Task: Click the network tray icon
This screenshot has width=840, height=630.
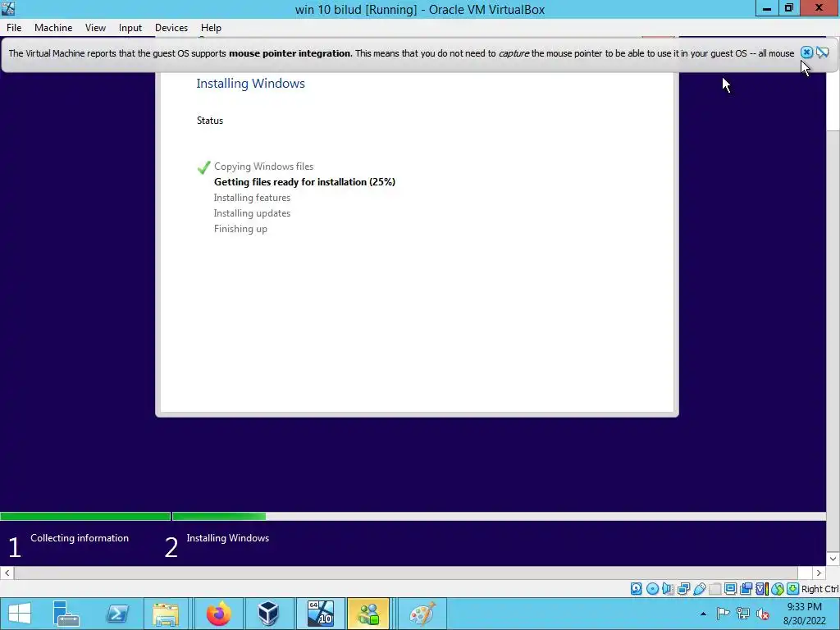Action: click(x=742, y=614)
